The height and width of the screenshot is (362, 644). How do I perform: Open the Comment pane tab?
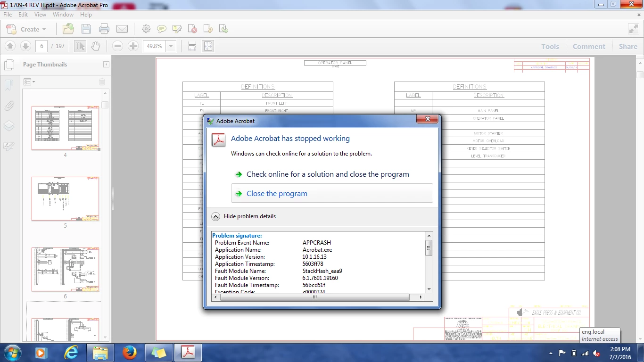click(x=589, y=46)
